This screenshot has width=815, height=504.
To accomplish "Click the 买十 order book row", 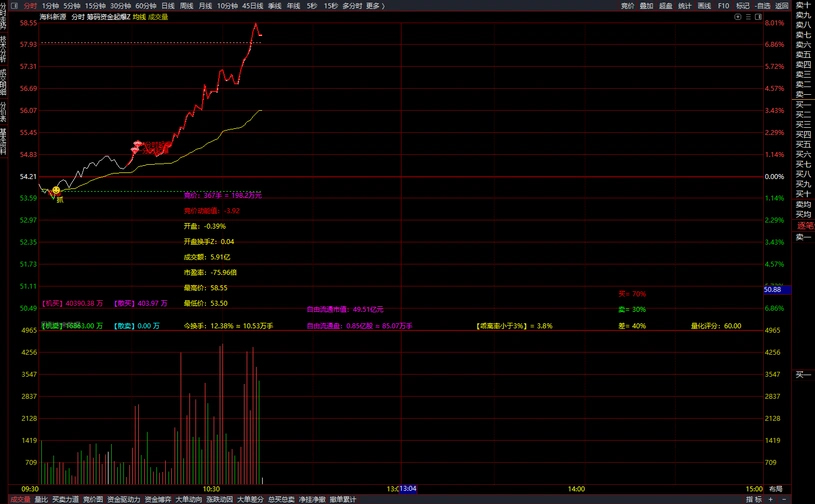I will click(803, 194).
